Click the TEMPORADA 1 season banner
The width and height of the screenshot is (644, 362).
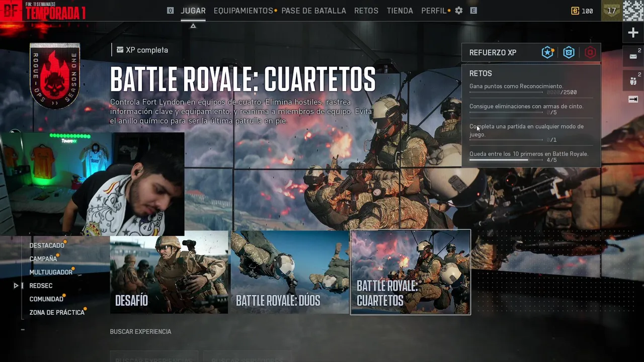point(55,13)
